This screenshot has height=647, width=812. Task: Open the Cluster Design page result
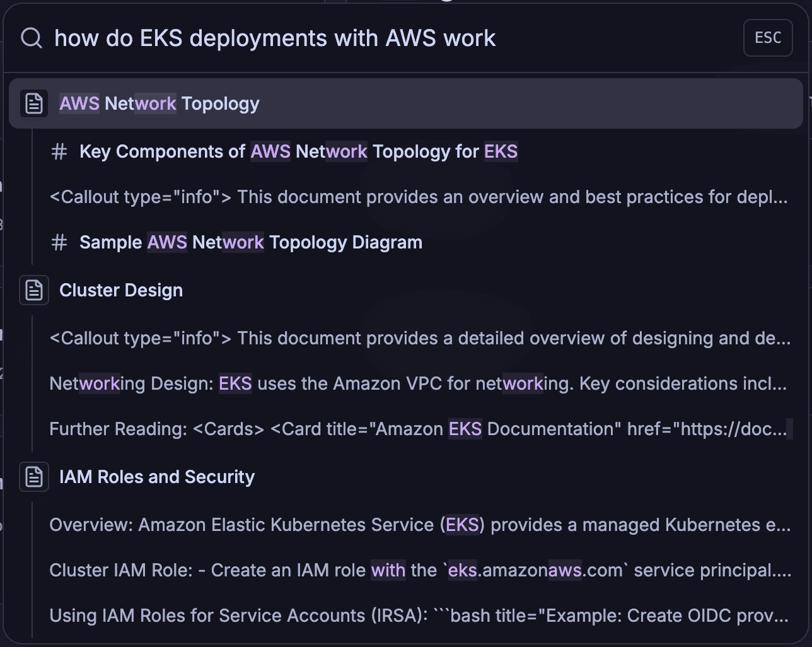click(x=121, y=290)
